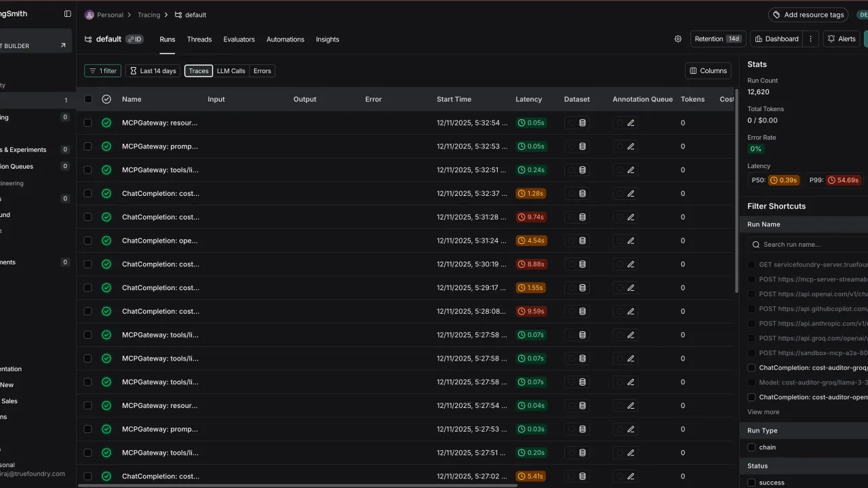
Task: Click the Alerts bell button
Action: pos(842,39)
